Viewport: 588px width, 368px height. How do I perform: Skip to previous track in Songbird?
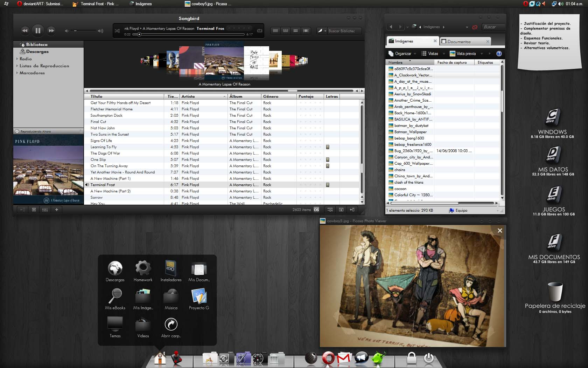[24, 30]
